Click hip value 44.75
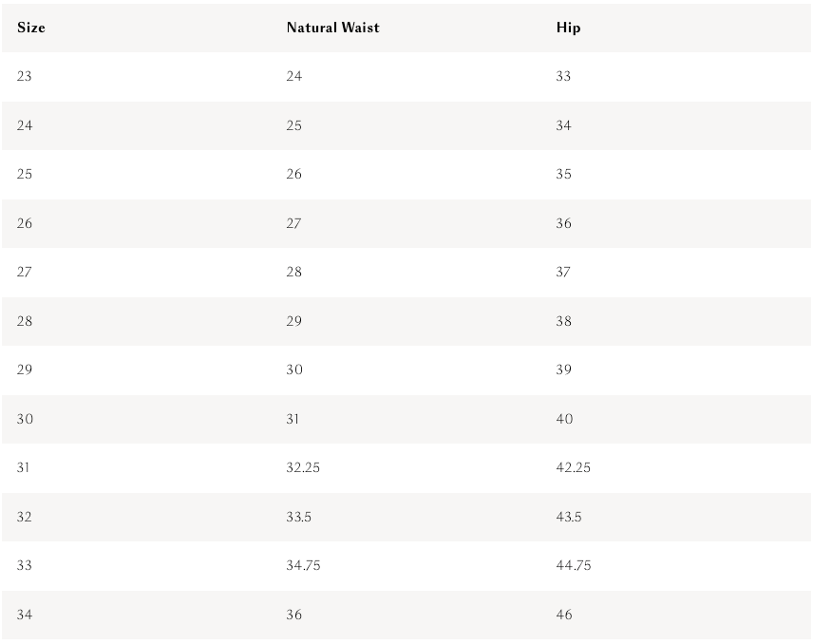Screen dimensions: 813x644 pos(574,566)
